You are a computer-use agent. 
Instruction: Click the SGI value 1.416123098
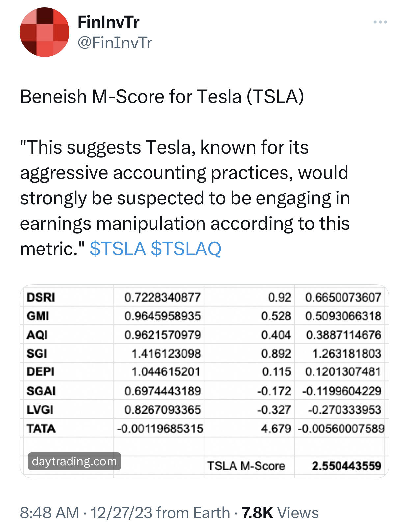coord(166,354)
